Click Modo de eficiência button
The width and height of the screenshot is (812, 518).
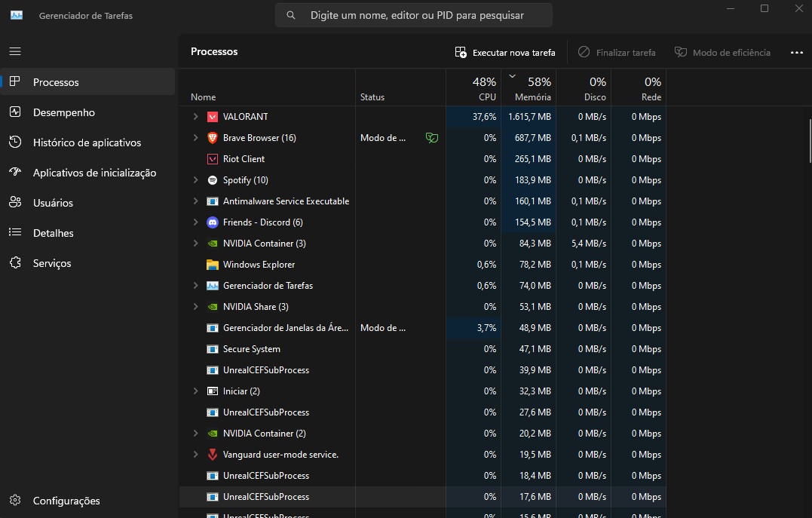point(723,52)
